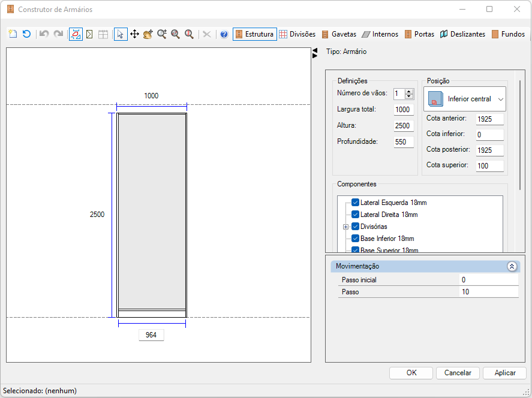Toggle the Lateral Direita 18mm checkbox

click(356, 215)
